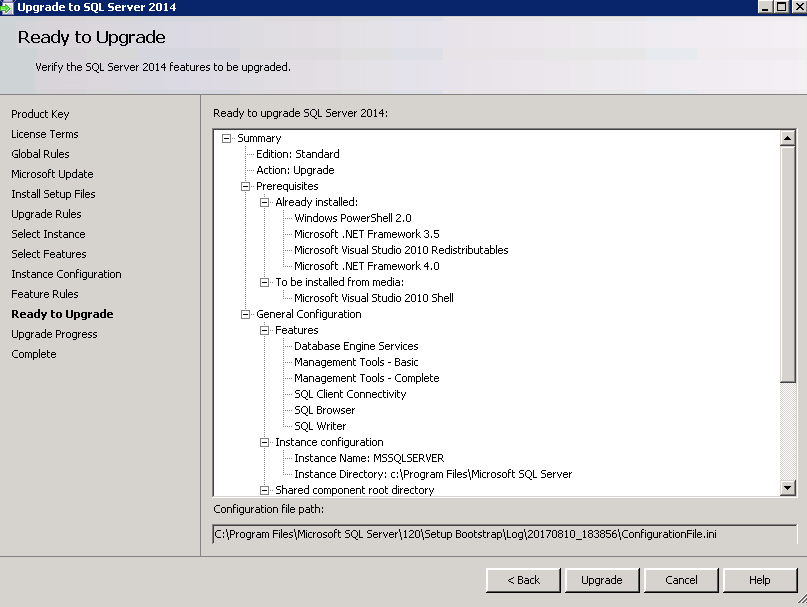The height and width of the screenshot is (607, 807).
Task: Select SQL Browser feature
Action: pos(324,410)
